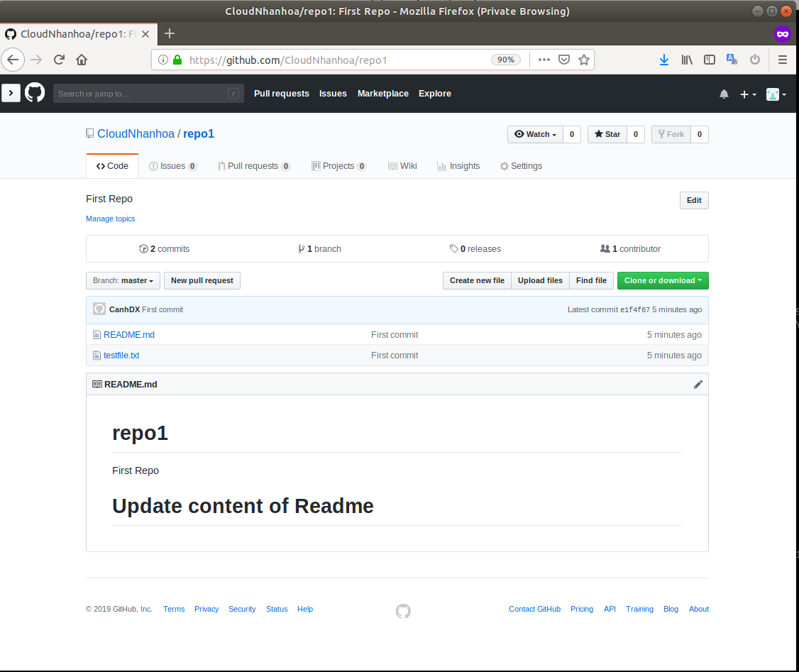Click the green padlock security icon
Image resolution: width=799 pixels, height=672 pixels.
(177, 60)
